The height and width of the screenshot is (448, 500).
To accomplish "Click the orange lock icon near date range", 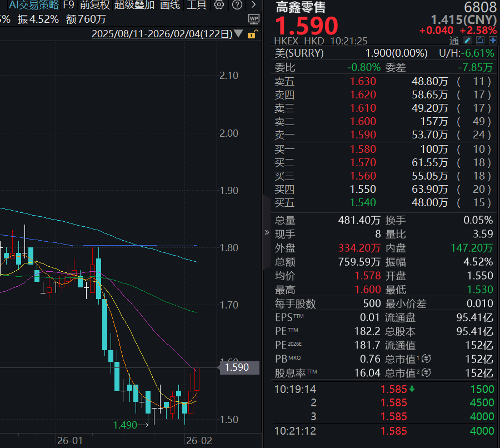I will [251, 34].
